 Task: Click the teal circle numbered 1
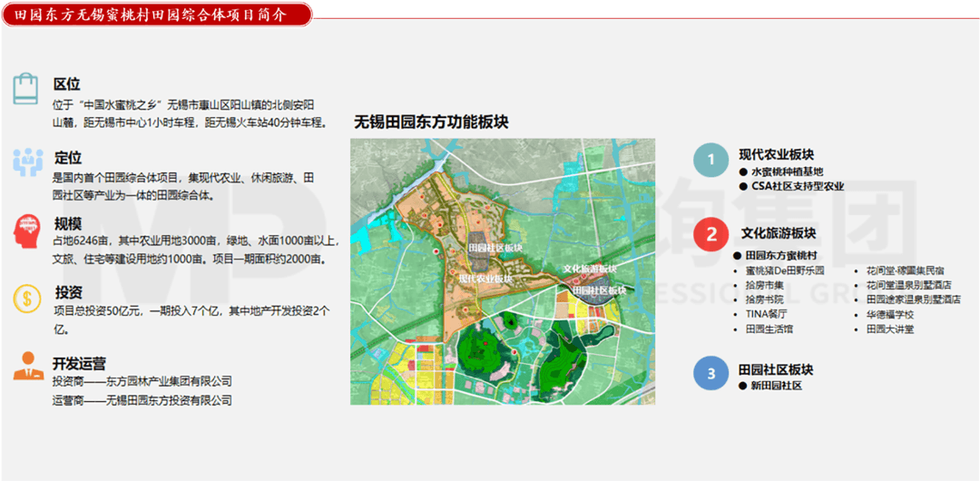coord(710,160)
